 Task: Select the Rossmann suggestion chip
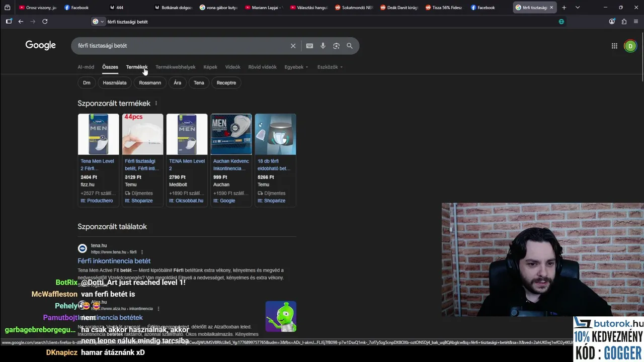tap(150, 82)
